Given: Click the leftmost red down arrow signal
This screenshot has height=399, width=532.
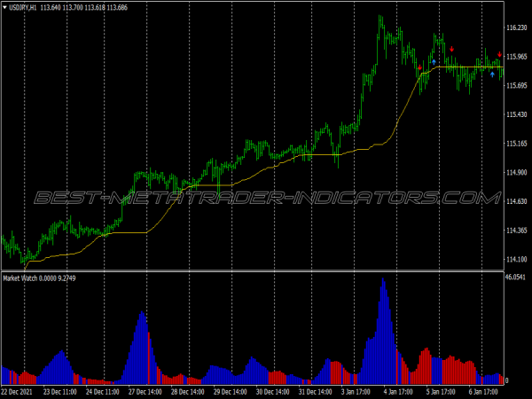Looking at the screenshot, I should click(419, 67).
